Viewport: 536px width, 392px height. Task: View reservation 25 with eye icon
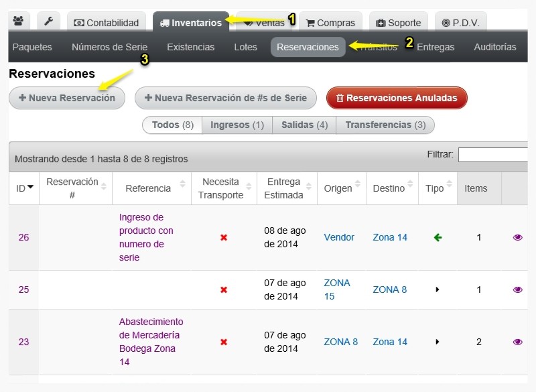(517, 290)
